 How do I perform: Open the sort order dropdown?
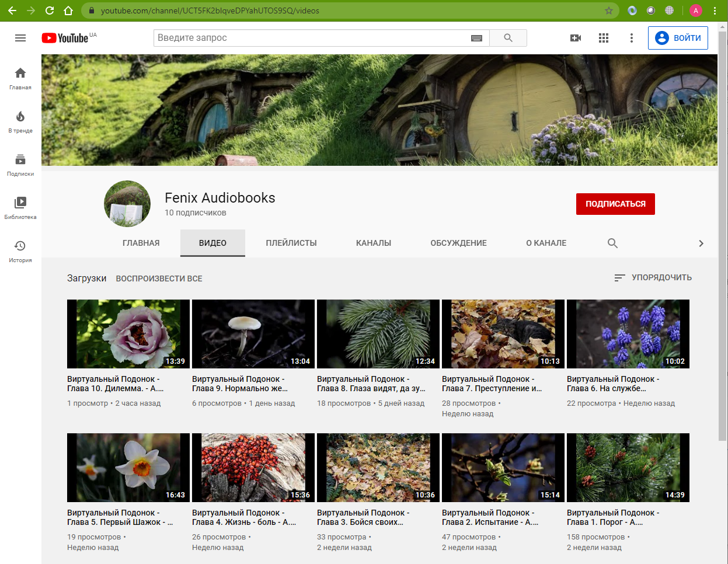(653, 278)
